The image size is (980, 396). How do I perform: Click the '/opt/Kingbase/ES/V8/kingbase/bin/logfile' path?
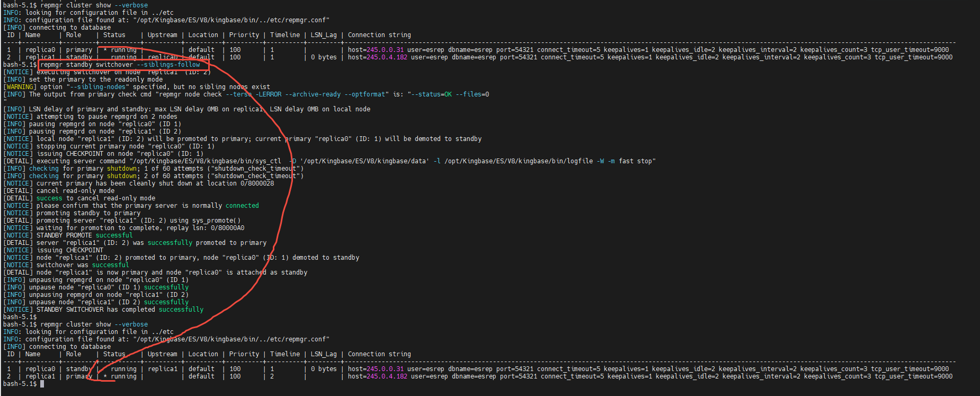[519, 161]
